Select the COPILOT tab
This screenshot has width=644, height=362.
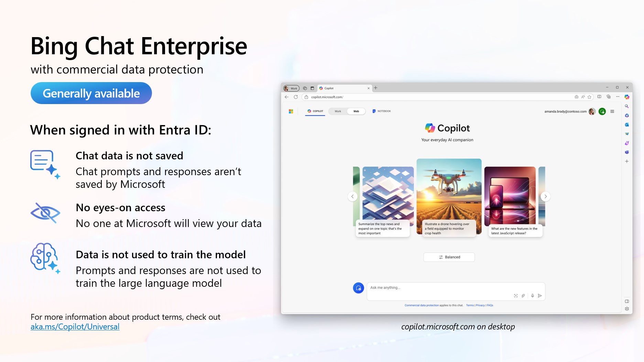(x=315, y=111)
